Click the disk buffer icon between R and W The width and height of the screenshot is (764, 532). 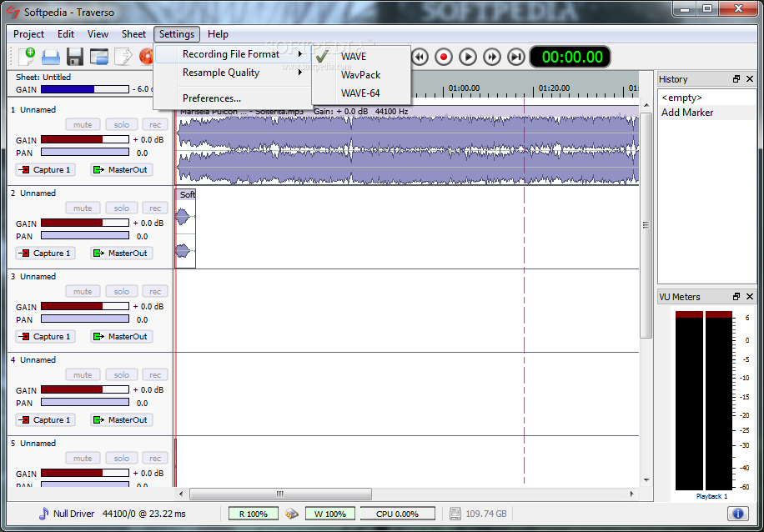291,514
